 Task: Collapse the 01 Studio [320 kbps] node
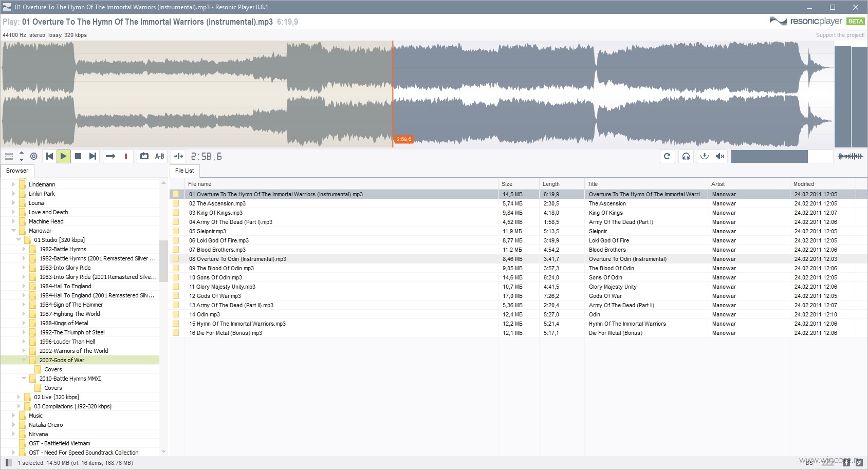[x=19, y=240]
